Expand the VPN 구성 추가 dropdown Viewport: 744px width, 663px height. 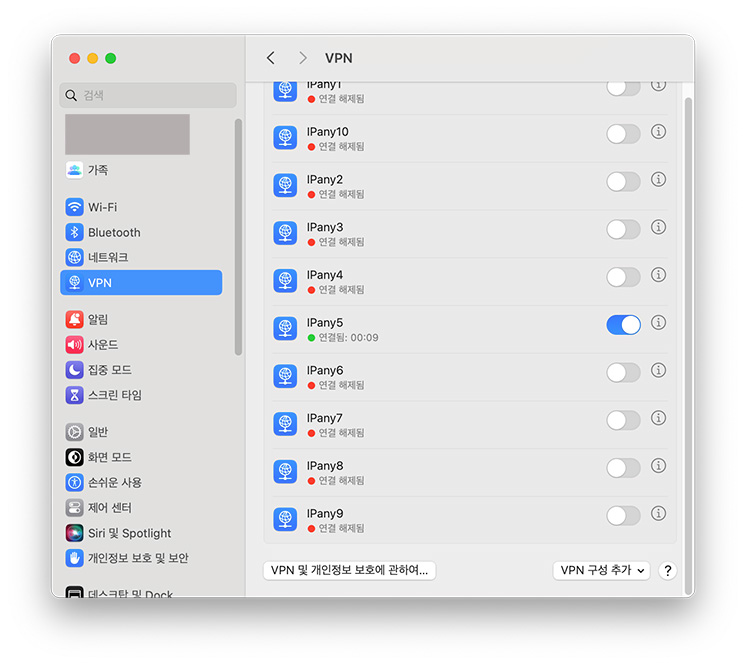(x=602, y=571)
